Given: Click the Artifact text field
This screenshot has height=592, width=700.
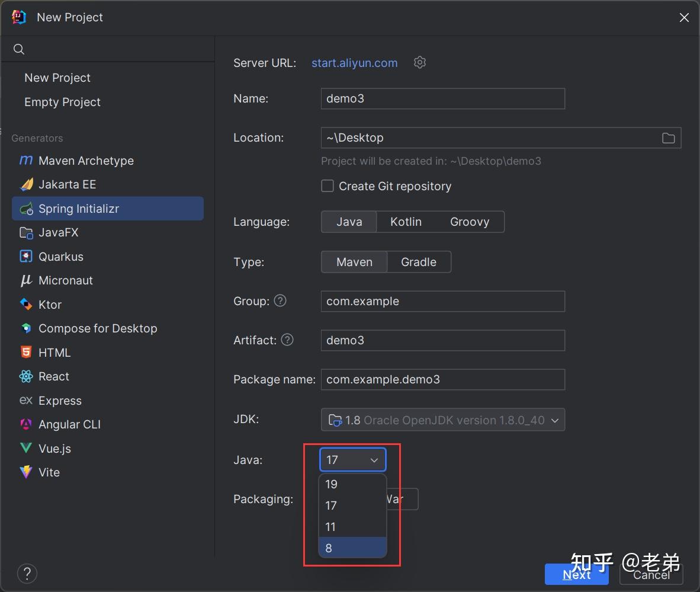Looking at the screenshot, I should pyautogui.click(x=442, y=340).
